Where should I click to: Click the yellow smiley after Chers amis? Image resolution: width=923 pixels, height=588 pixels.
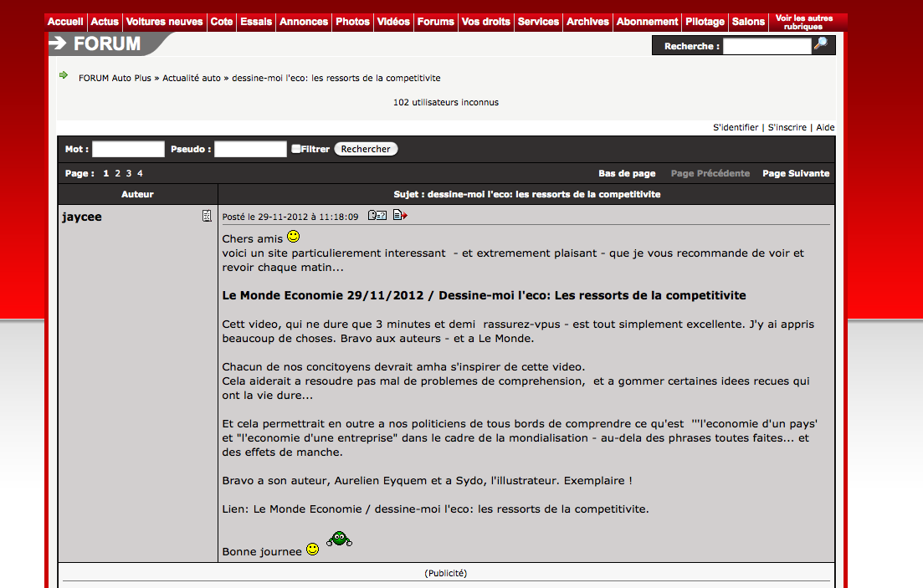point(293,237)
